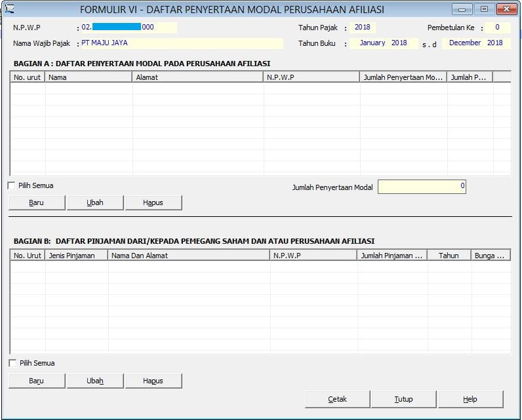Select N.P.W.P column header in Bagian B
This screenshot has width=522, height=420.
[313, 256]
